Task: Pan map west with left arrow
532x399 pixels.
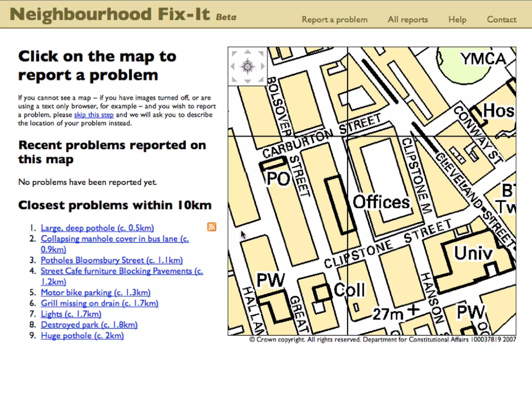Action: pyautogui.click(x=233, y=66)
